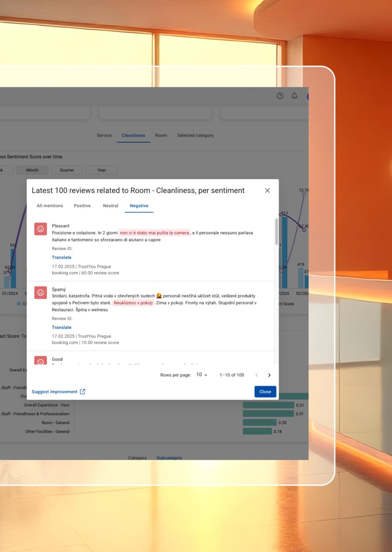This screenshot has height=552, width=392.
Task: Click the sad face icon on Pleasant review
Action: point(41,229)
